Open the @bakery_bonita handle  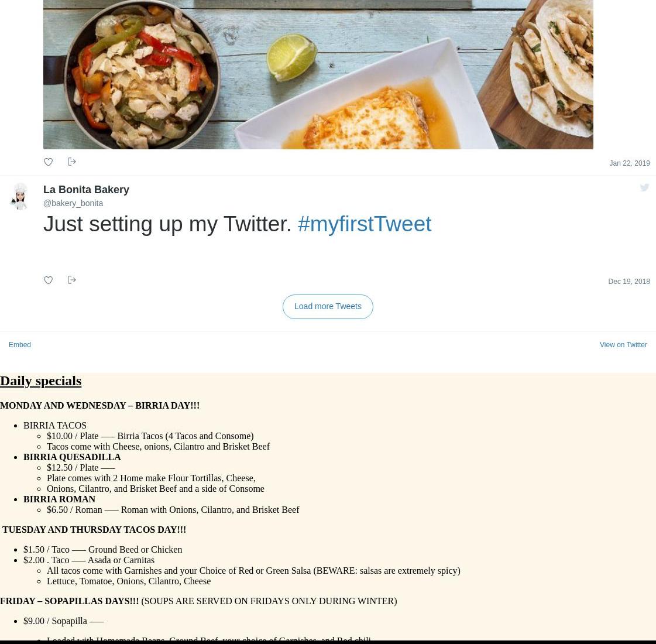[73, 203]
